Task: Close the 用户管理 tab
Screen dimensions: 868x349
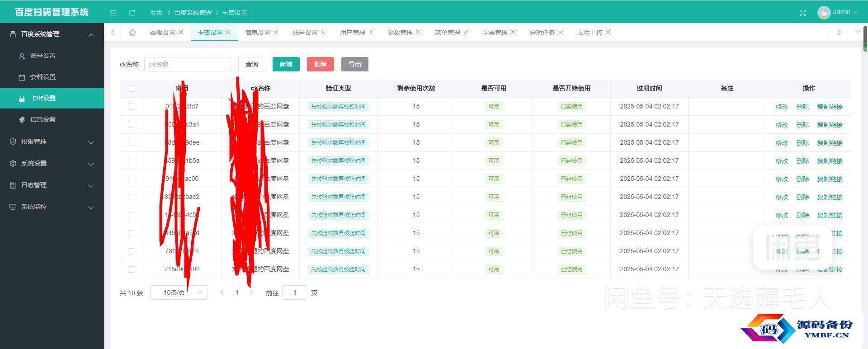Action: coord(371,32)
